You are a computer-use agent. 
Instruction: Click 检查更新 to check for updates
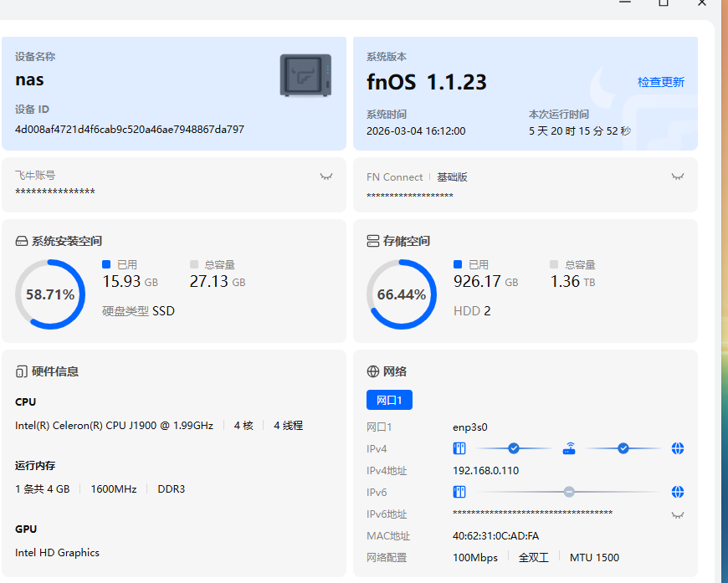660,82
